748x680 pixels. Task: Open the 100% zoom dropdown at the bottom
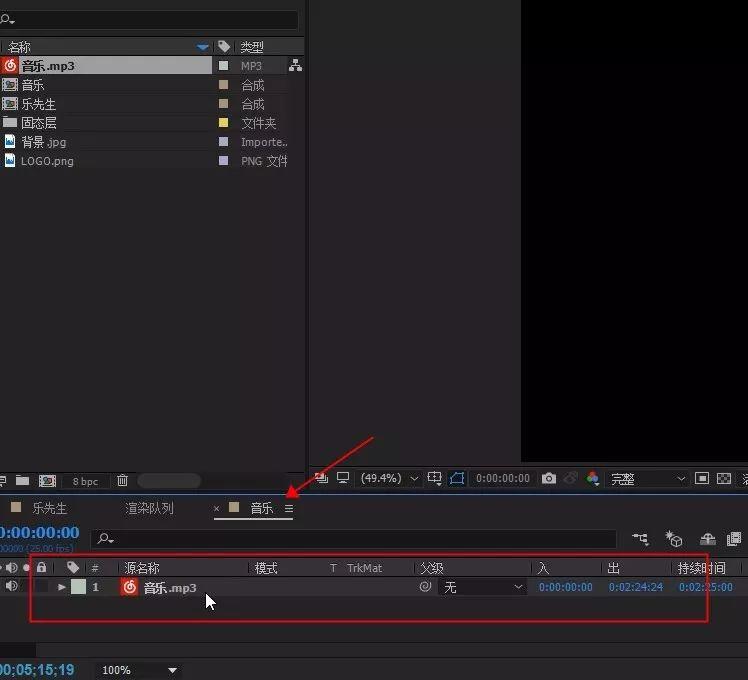tap(139, 670)
